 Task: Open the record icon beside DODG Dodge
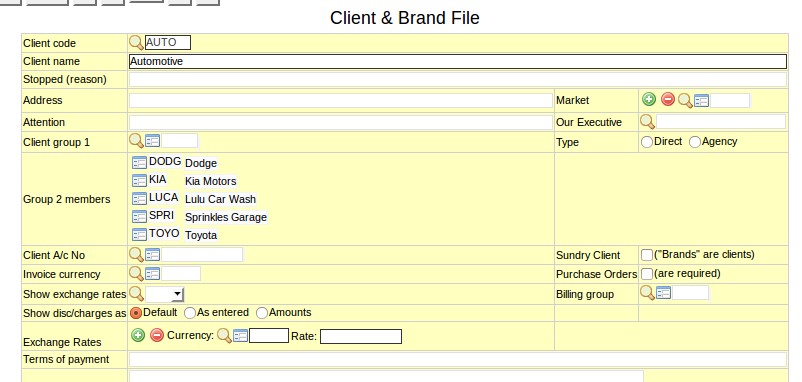point(139,163)
